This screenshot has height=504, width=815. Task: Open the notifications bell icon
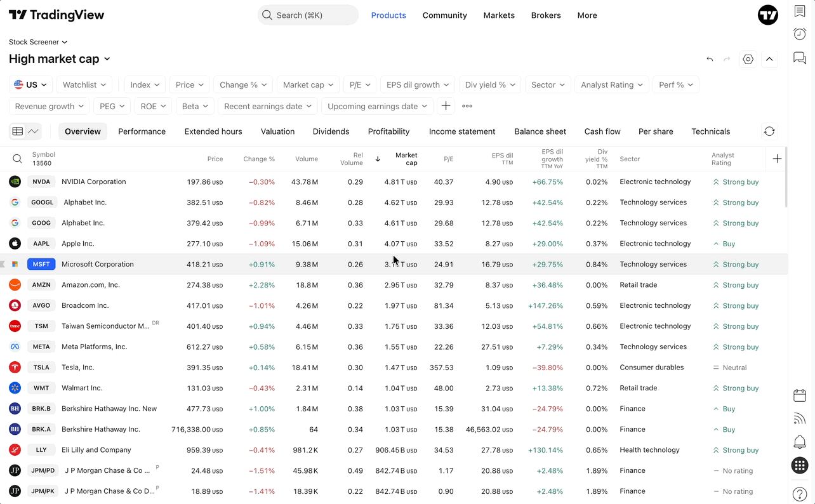(800, 442)
